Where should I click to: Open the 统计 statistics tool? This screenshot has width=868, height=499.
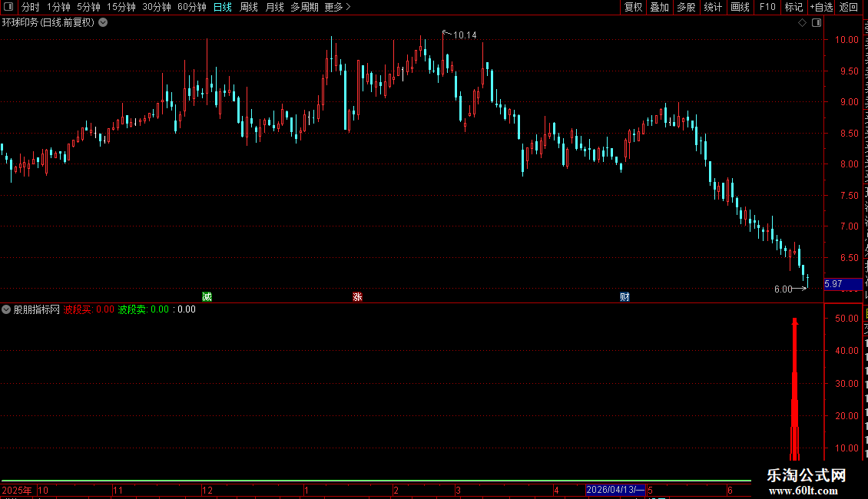713,7
